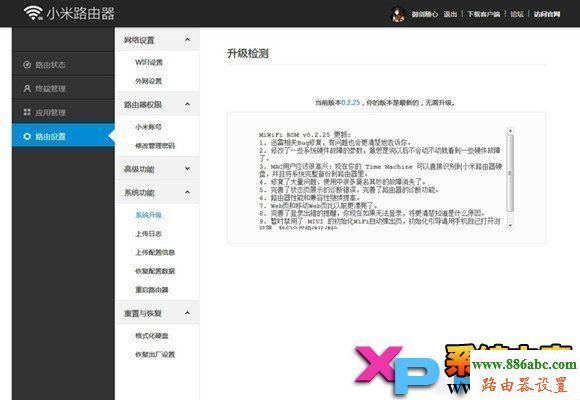This screenshot has height=400, width=580.
Task: Click the 下载客户端 link
Action: pyautogui.click(x=483, y=14)
